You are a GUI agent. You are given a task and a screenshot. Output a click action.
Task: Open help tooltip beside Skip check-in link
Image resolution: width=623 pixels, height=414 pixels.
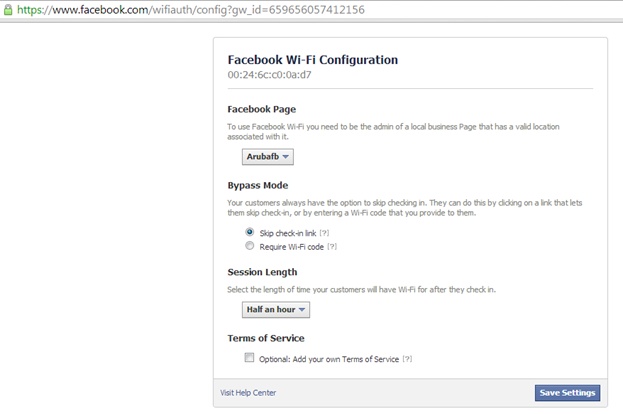pyautogui.click(x=325, y=233)
